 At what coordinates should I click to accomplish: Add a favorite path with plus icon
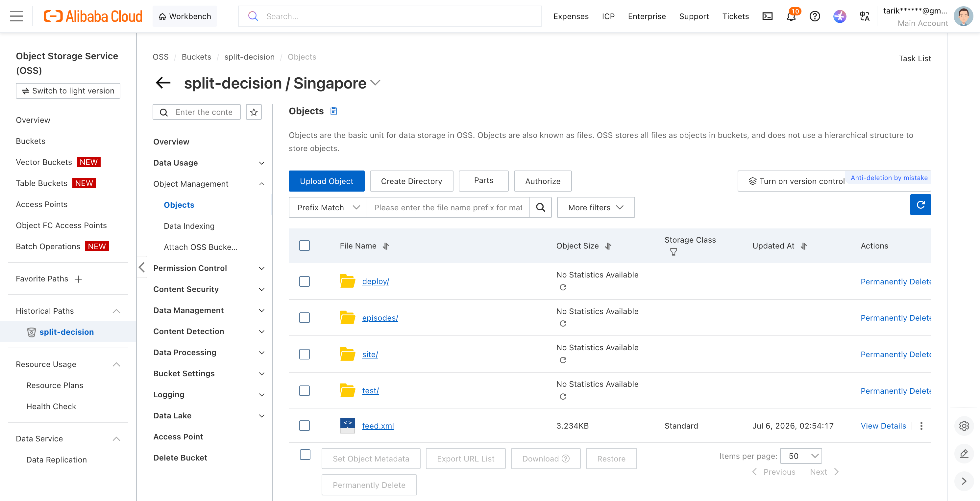tap(78, 279)
